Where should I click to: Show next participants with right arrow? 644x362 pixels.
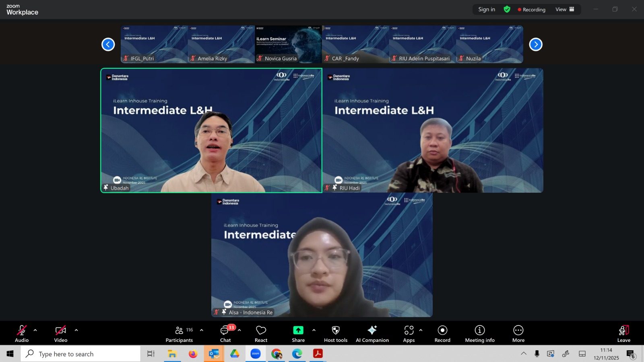[x=536, y=44]
